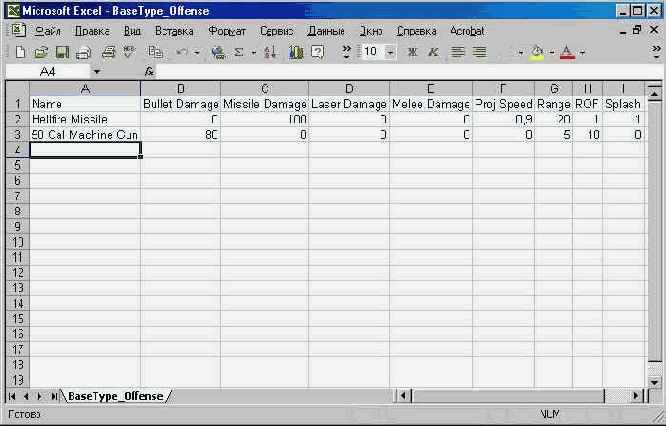
Task: Click the Undo arrow icon
Action: click(183, 52)
